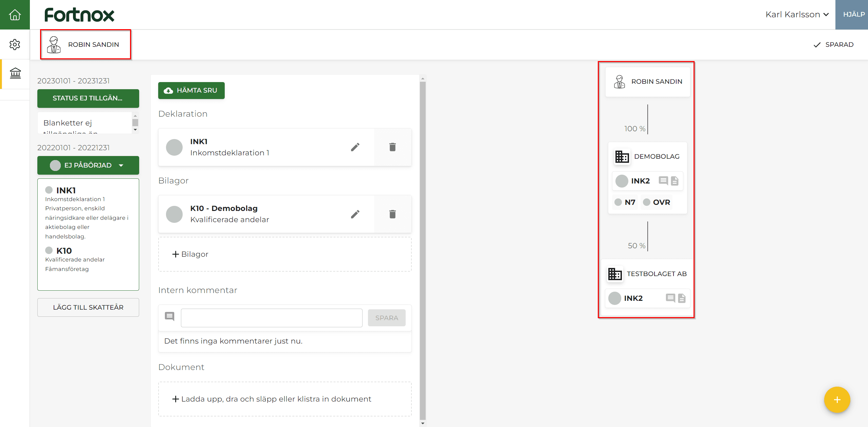868x427 pixels.
Task: Select ROBIN SANDIN card in ownership tree
Action: coord(648,82)
